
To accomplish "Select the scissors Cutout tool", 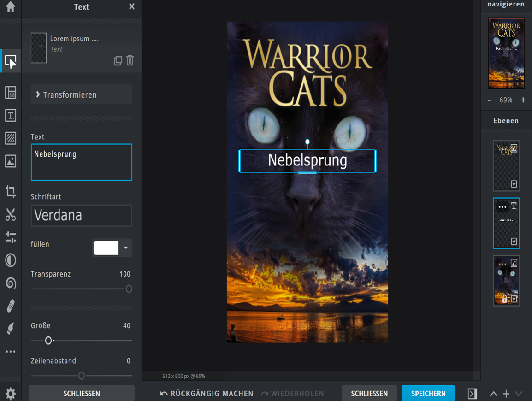I will coord(11,214).
